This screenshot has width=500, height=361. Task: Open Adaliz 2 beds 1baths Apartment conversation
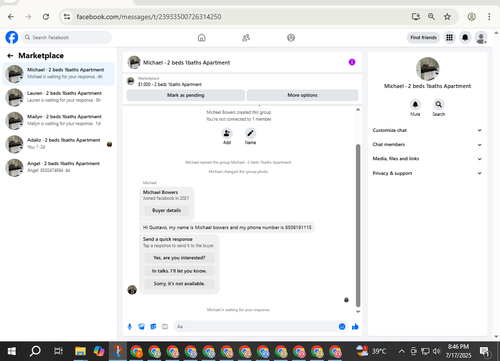tap(59, 144)
